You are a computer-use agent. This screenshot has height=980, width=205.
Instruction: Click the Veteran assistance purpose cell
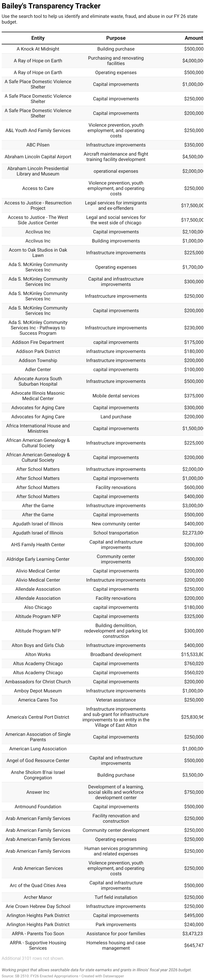point(116,700)
